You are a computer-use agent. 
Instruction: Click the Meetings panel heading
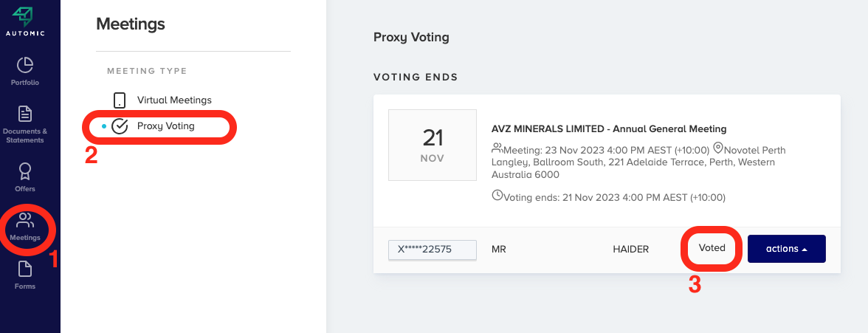tap(131, 24)
